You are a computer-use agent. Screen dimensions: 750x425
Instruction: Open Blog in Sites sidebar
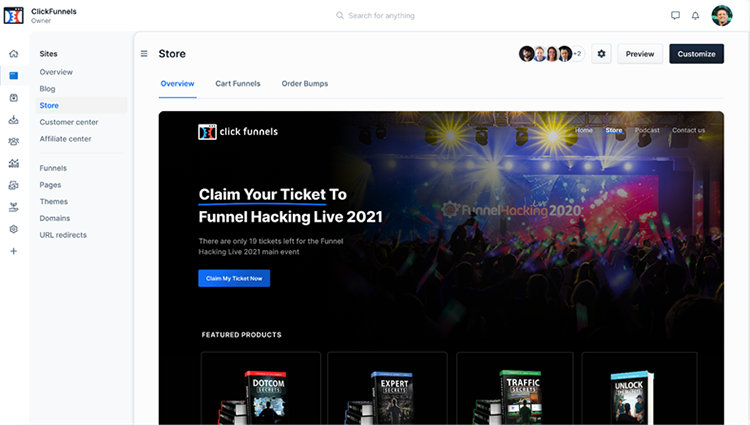47,88
